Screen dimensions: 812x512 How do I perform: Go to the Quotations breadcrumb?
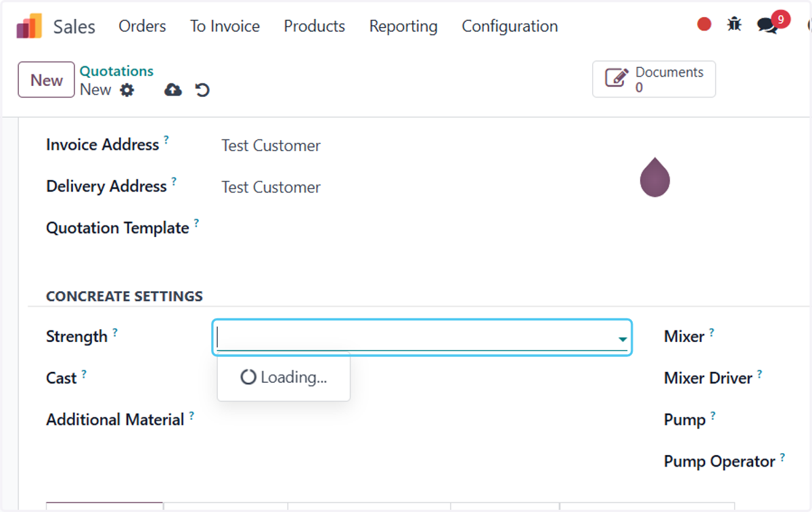116,71
